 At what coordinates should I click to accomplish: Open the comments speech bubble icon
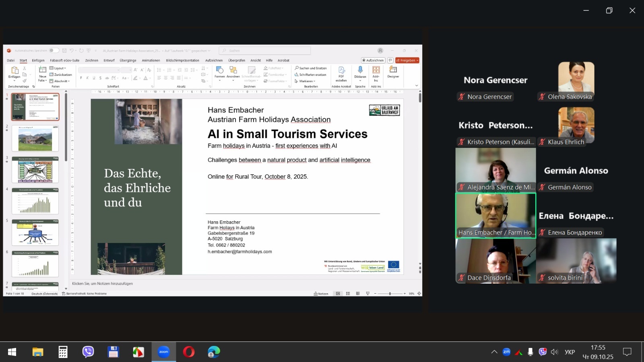390,60
